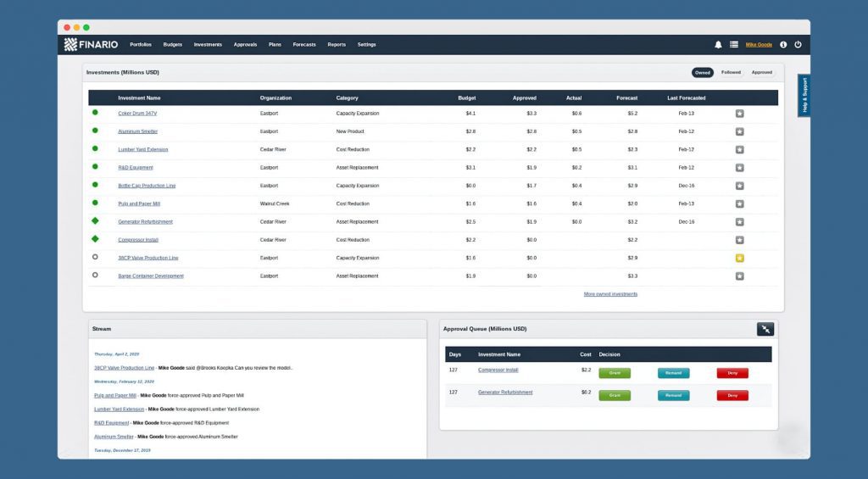The height and width of the screenshot is (479, 868).
Task: Open Lumber Yard Extension link in table
Action: [x=142, y=149]
